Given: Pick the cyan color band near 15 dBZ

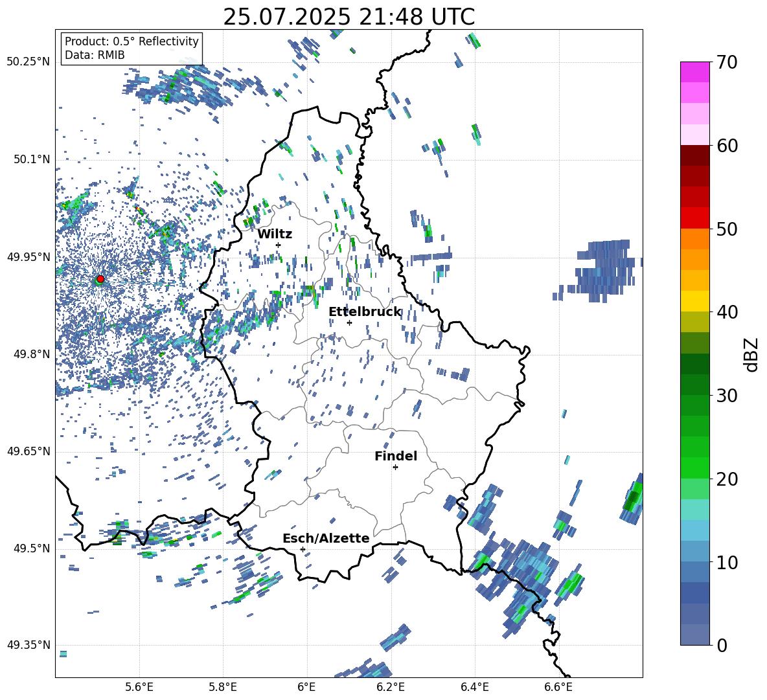Looking at the screenshot, I should point(694,510).
